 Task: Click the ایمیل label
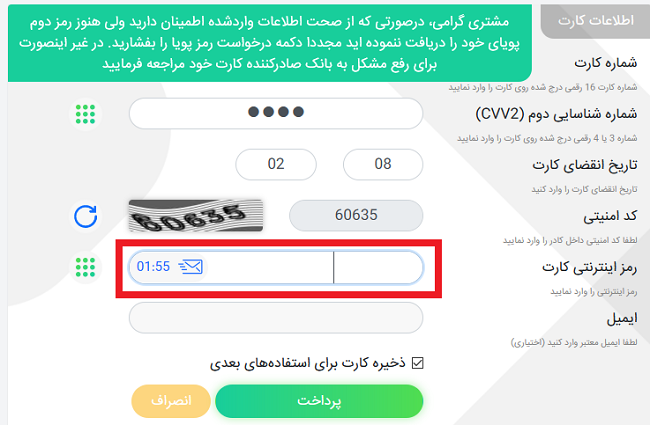(x=622, y=318)
